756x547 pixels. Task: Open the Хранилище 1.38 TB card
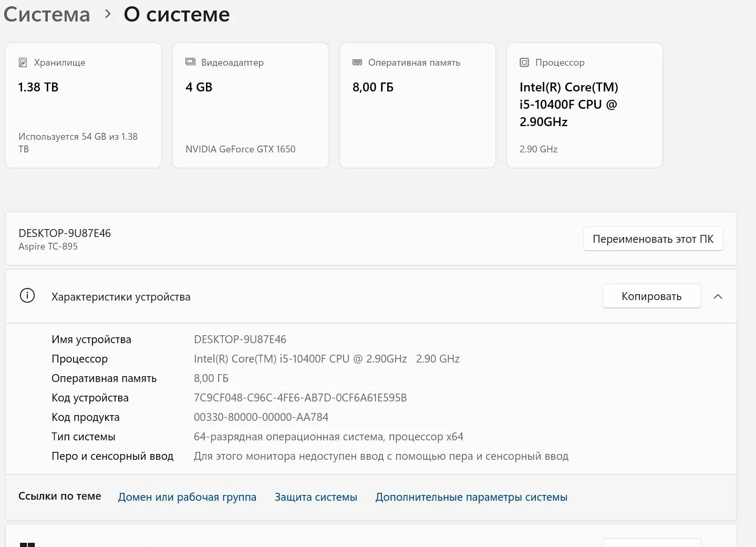pyautogui.click(x=84, y=105)
